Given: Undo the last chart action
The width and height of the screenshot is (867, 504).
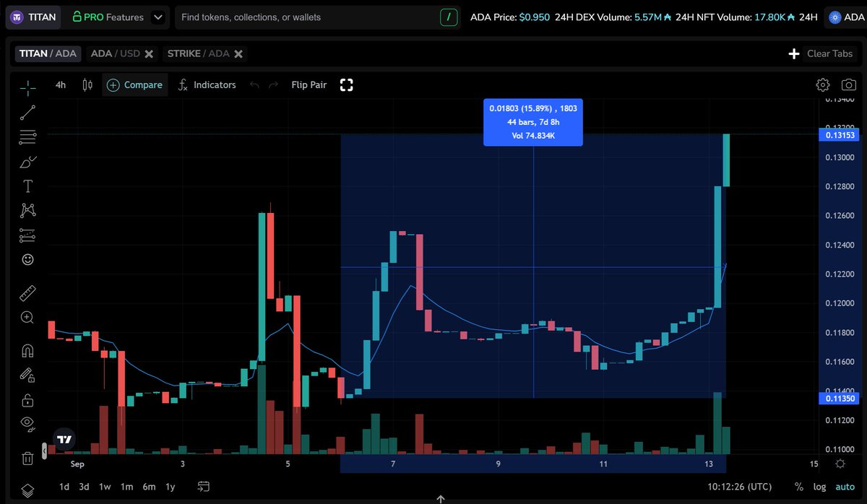Looking at the screenshot, I should (254, 84).
